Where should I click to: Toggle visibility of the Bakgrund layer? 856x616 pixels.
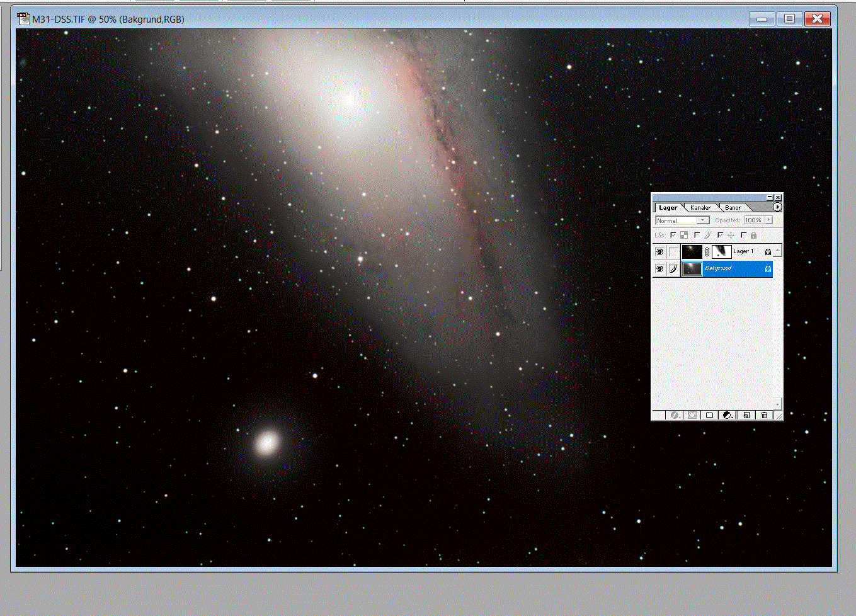[x=659, y=269]
